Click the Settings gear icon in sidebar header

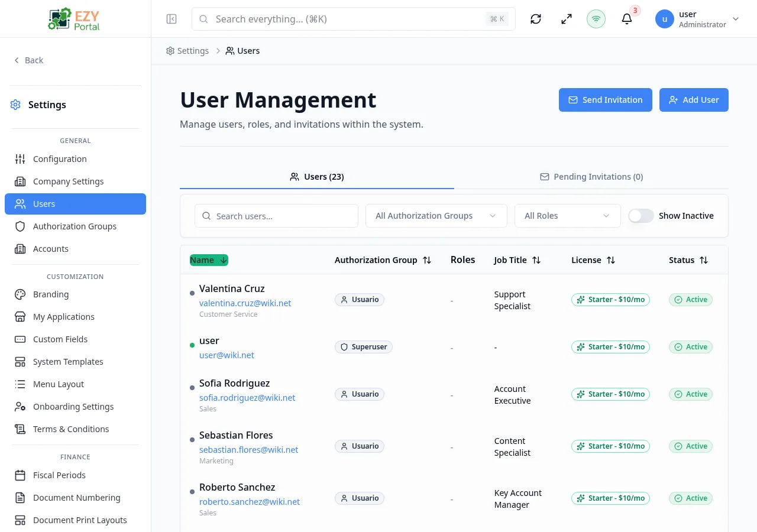tap(15, 105)
